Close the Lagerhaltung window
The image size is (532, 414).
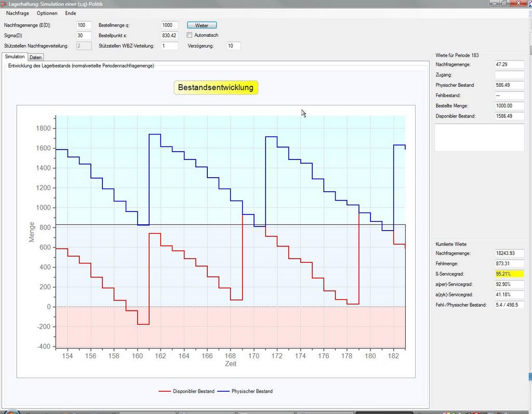click(517, 3)
